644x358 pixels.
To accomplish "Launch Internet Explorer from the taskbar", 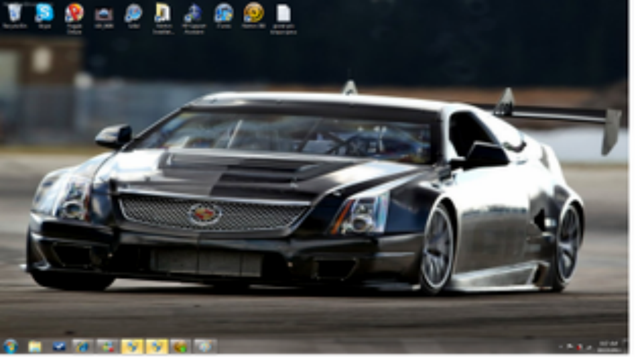I will coord(84,347).
